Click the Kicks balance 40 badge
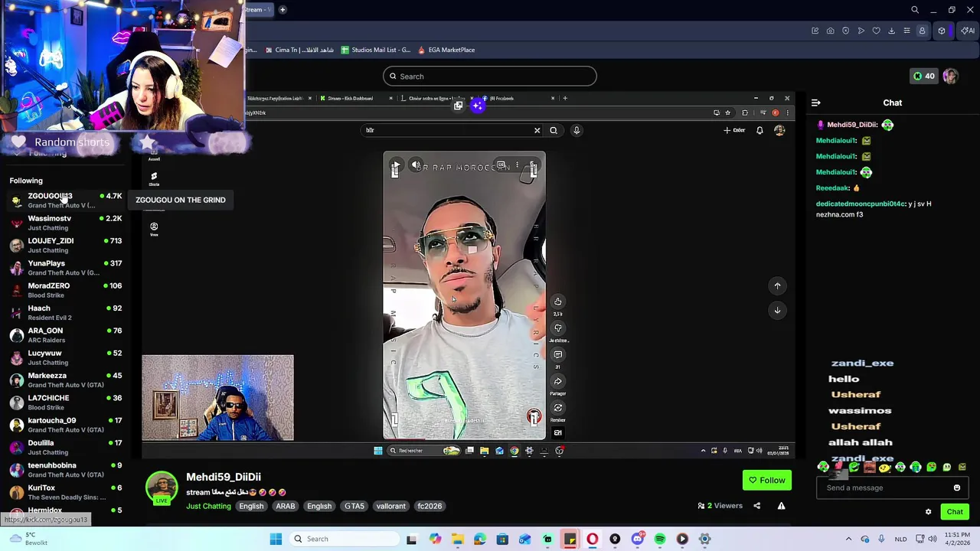Screen dimensions: 980x551 (x=924, y=76)
